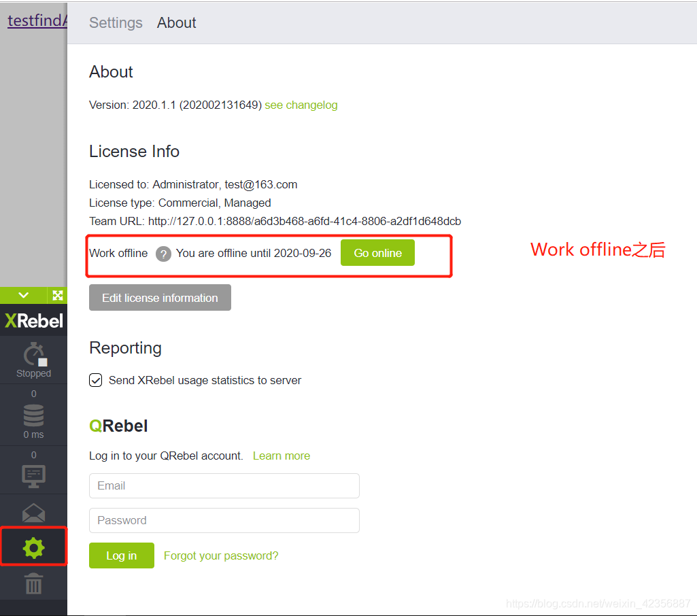Click the testfind link behind the panel
The height and width of the screenshot is (616, 697).
(37, 20)
